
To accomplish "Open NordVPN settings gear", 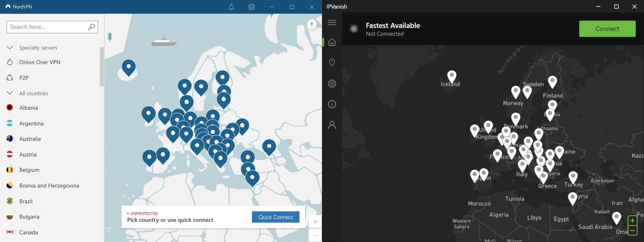I will click(252, 7).
